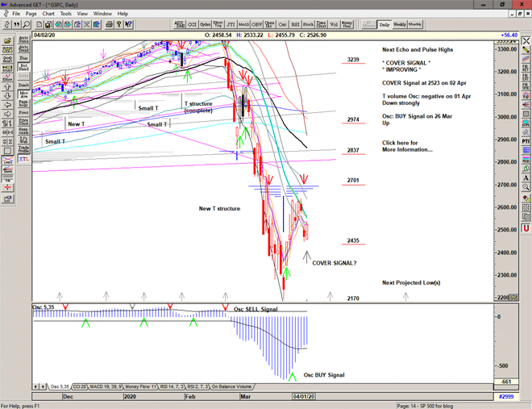Toggle the Auto Gann study button
Viewport: 532px width, 409px height.
click(23, 40)
